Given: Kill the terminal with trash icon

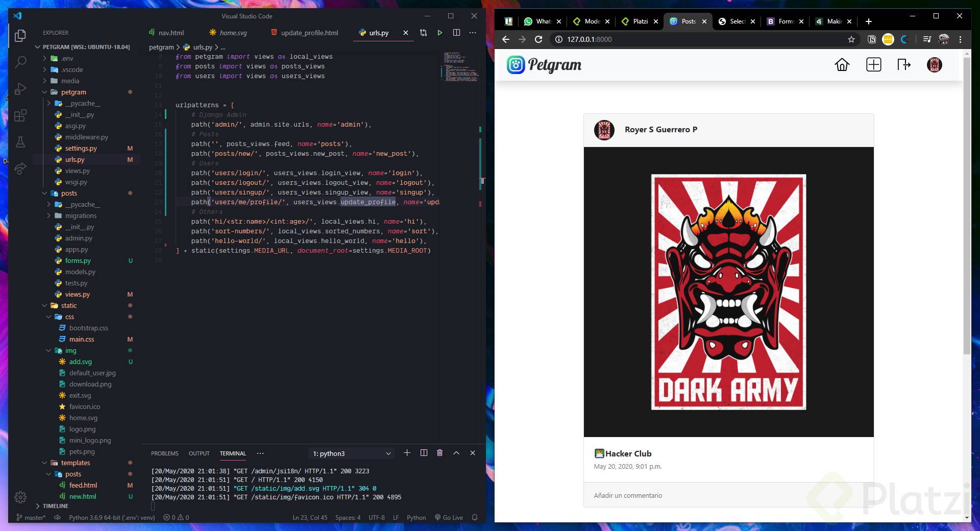Looking at the screenshot, I should pyautogui.click(x=439, y=453).
